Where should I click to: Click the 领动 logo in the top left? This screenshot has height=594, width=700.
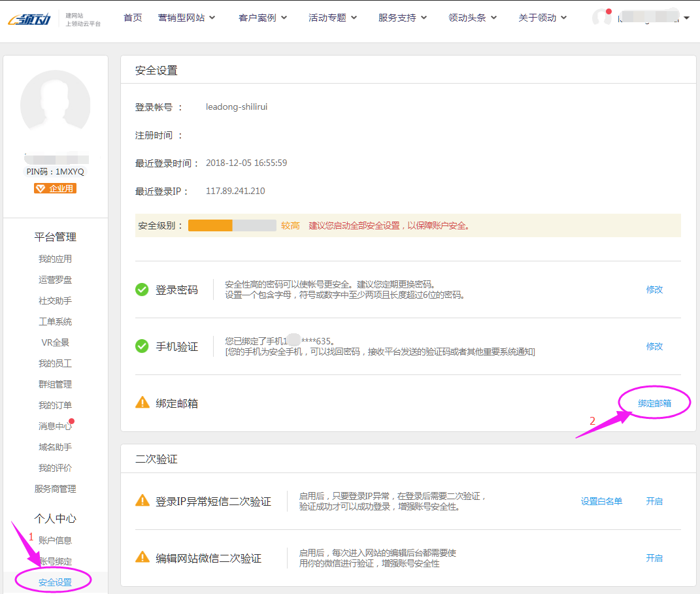(29, 17)
